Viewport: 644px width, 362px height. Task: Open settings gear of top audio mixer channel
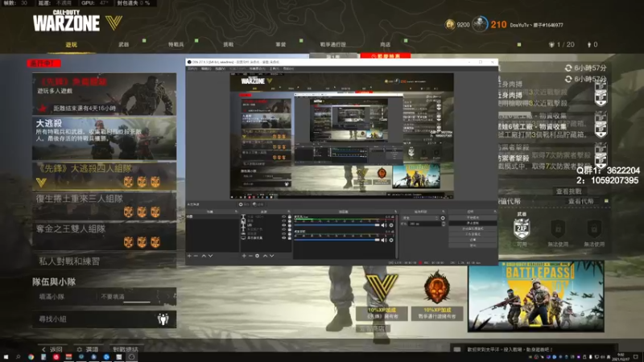point(391,225)
